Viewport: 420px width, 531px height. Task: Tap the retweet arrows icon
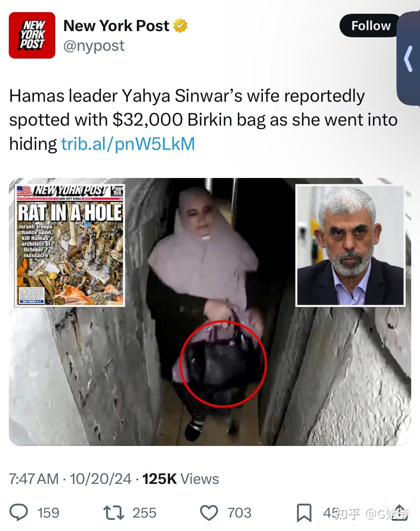coord(114,513)
